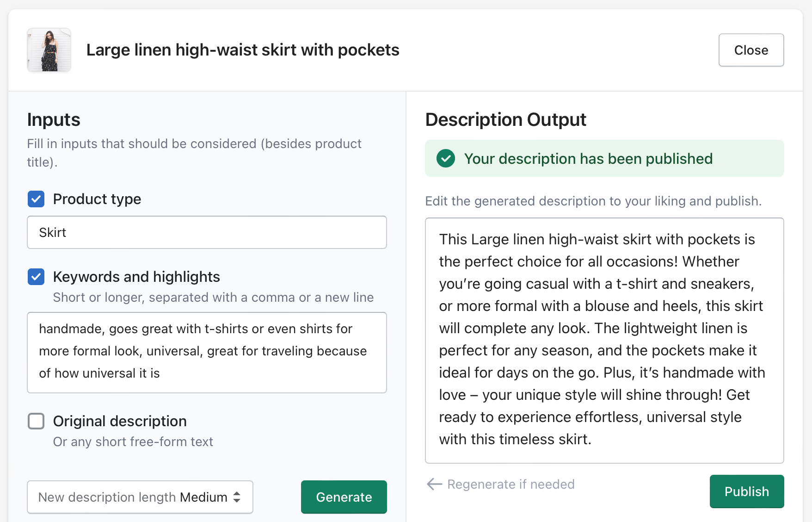Click into the keywords and highlights textarea
The height and width of the screenshot is (522, 812).
click(x=207, y=352)
